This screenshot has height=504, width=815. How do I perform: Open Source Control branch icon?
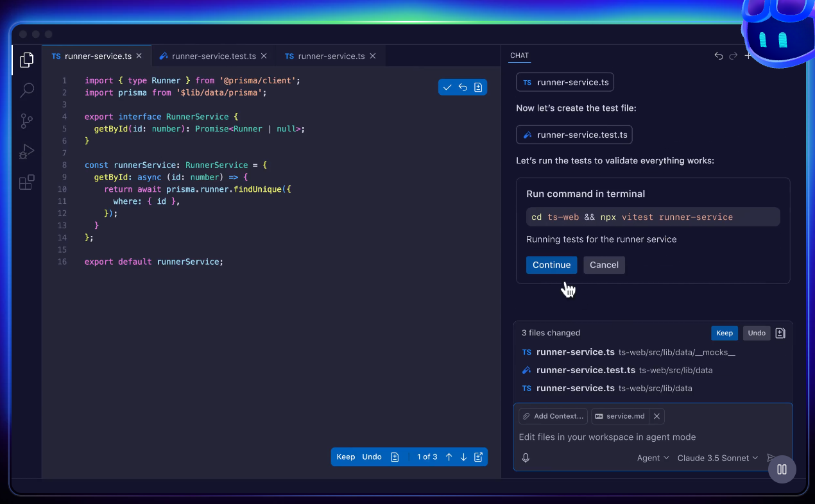26,121
